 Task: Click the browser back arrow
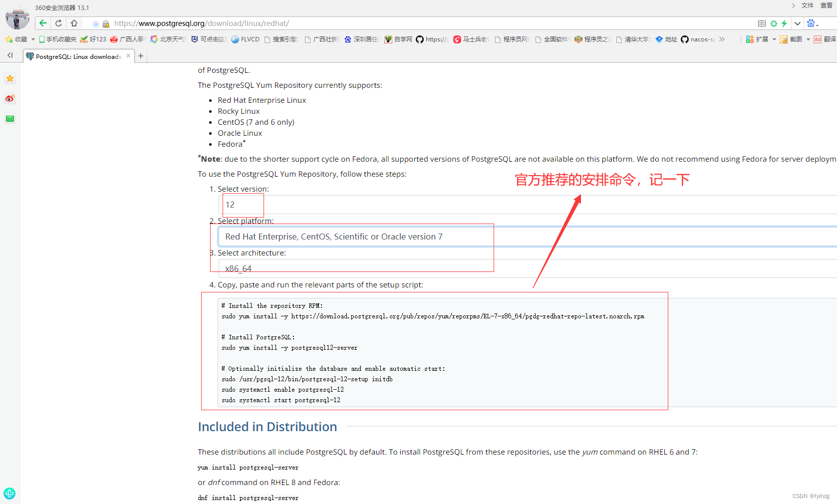point(43,23)
